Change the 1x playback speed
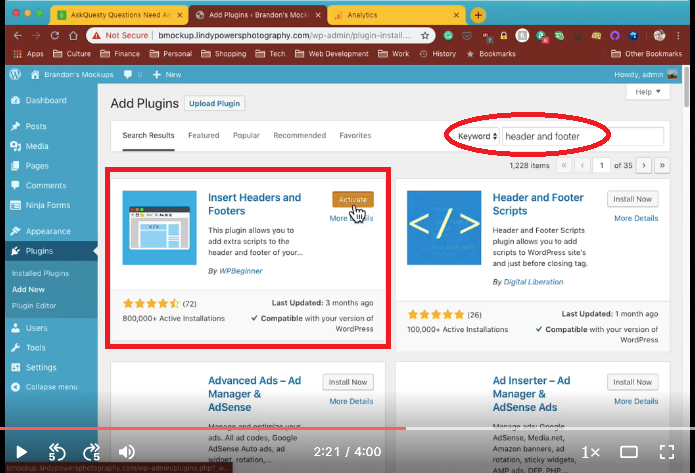The width and height of the screenshot is (695, 473). point(590,452)
